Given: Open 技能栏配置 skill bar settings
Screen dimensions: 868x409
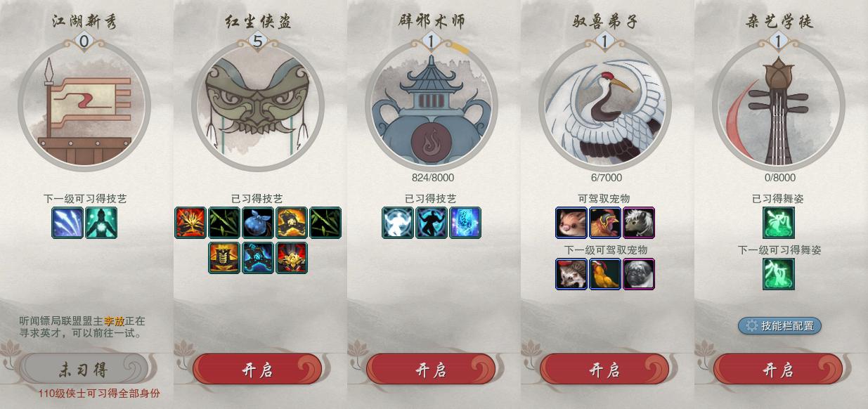Looking at the screenshot, I should (779, 325).
